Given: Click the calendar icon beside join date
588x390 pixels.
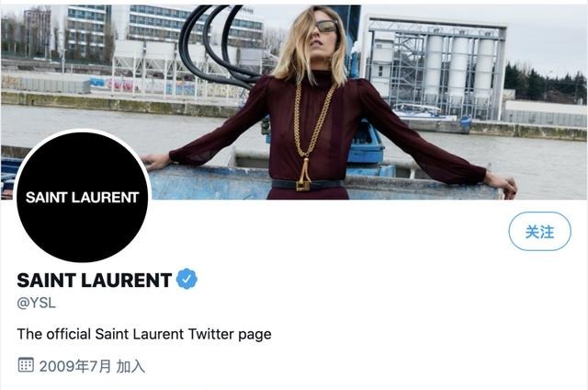Looking at the screenshot, I should pyautogui.click(x=26, y=365).
